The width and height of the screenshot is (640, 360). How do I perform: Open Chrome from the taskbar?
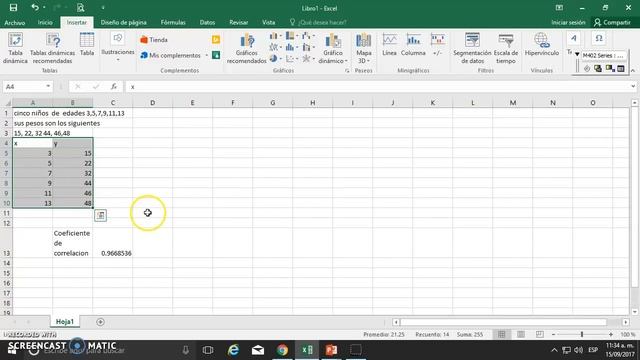tap(282, 350)
